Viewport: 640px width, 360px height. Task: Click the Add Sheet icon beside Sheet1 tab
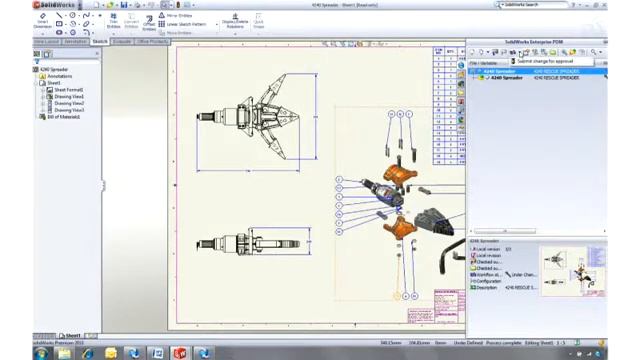pyautogui.click(x=91, y=336)
